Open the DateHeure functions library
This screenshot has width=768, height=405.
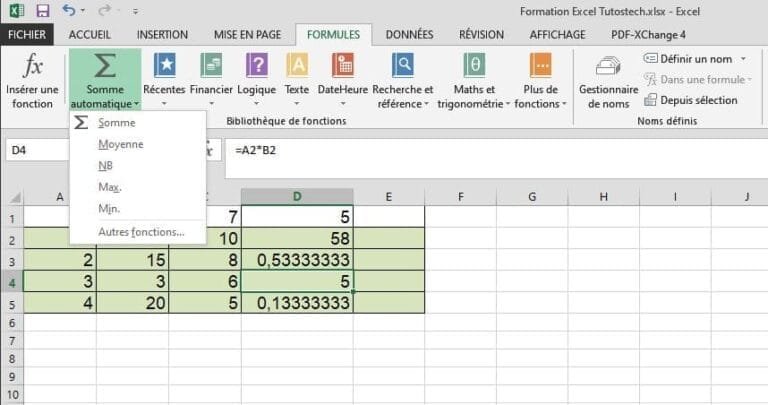tap(343, 79)
